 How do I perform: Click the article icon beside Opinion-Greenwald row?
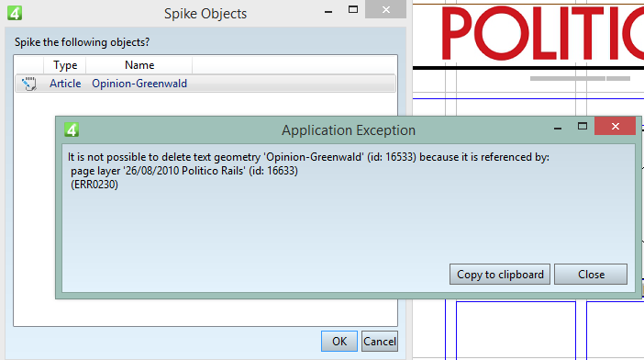click(x=28, y=84)
